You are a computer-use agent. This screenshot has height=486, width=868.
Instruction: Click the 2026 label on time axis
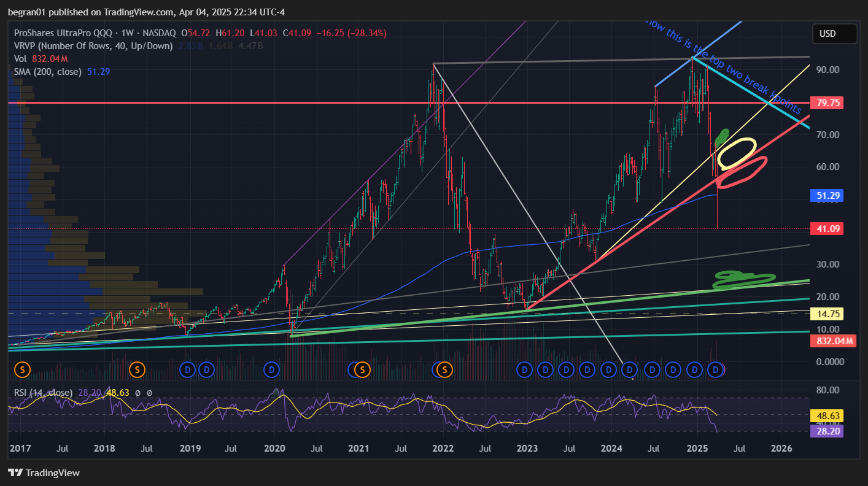point(780,449)
